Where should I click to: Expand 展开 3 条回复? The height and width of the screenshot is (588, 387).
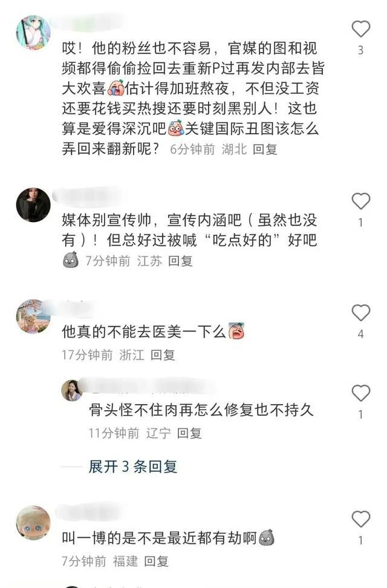click(x=133, y=466)
